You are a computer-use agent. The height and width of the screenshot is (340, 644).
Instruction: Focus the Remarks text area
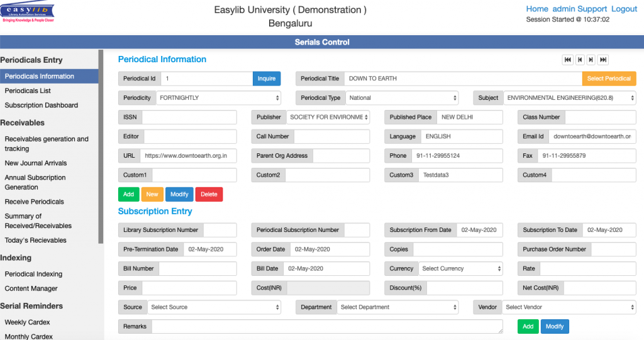pyautogui.click(x=327, y=326)
